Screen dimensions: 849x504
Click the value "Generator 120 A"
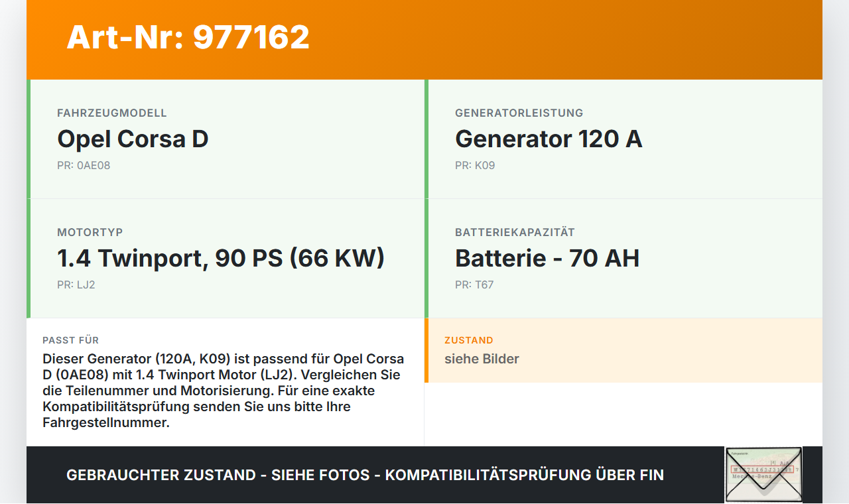tap(549, 139)
